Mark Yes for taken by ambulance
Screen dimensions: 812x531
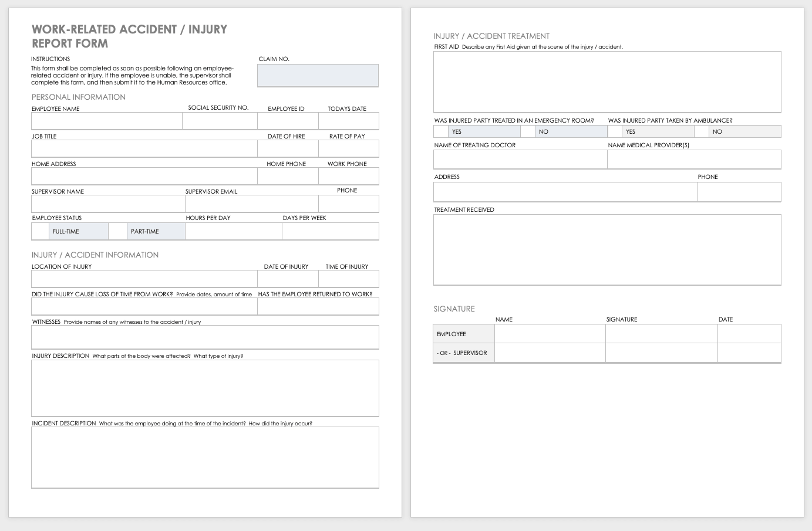[615, 132]
